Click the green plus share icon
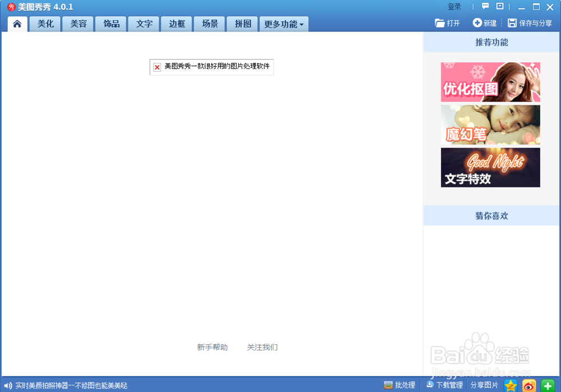561x392 pixels. coord(548,386)
